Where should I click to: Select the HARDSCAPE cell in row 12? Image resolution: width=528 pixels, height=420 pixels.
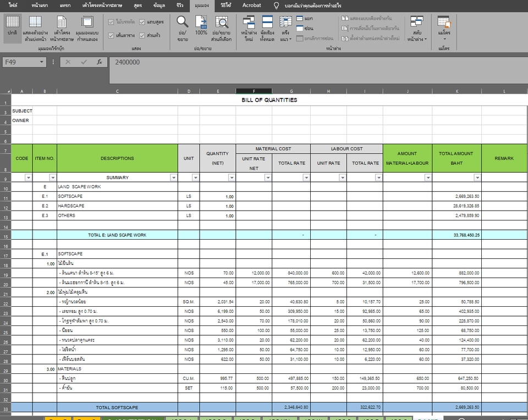point(117,206)
